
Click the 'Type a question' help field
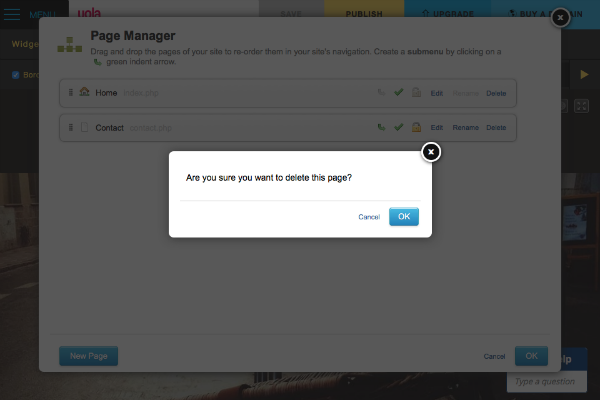coord(552,382)
